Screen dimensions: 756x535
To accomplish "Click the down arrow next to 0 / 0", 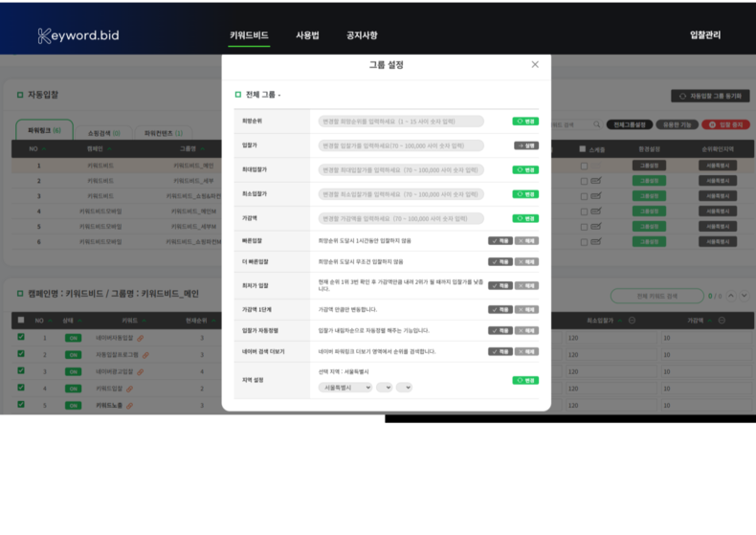I will [745, 296].
